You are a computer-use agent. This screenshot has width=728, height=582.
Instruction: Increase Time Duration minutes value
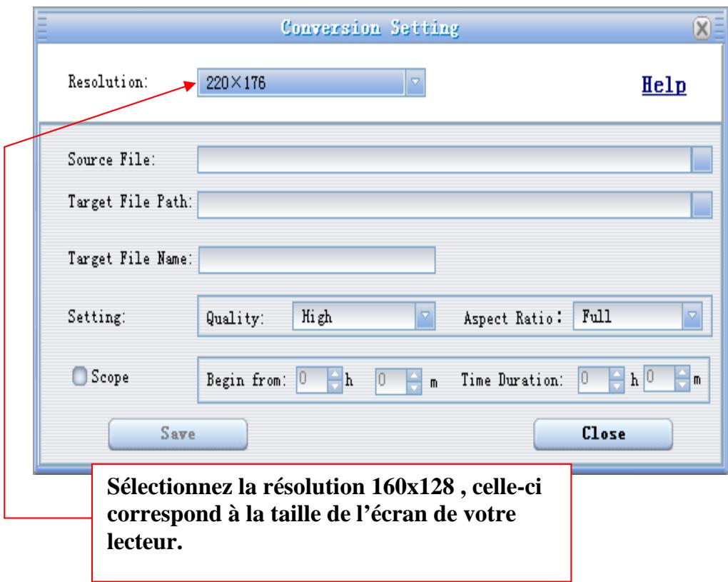pyautogui.click(x=682, y=373)
